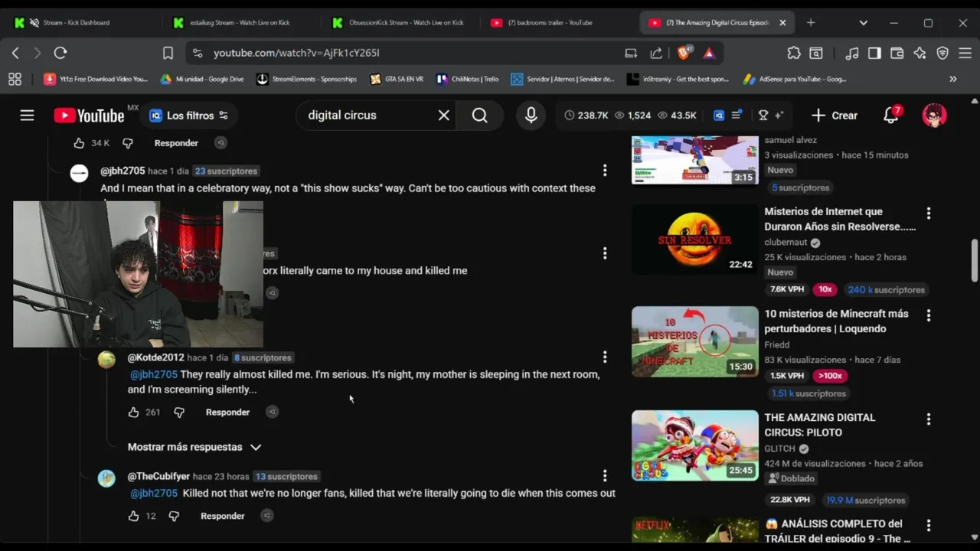Open options for Amazing Digital Circus Piloto
Screen dimensions: 980x551
929,419
